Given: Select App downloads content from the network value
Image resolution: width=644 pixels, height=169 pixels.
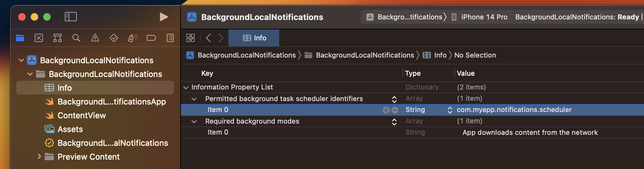Looking at the screenshot, I should [530, 132].
